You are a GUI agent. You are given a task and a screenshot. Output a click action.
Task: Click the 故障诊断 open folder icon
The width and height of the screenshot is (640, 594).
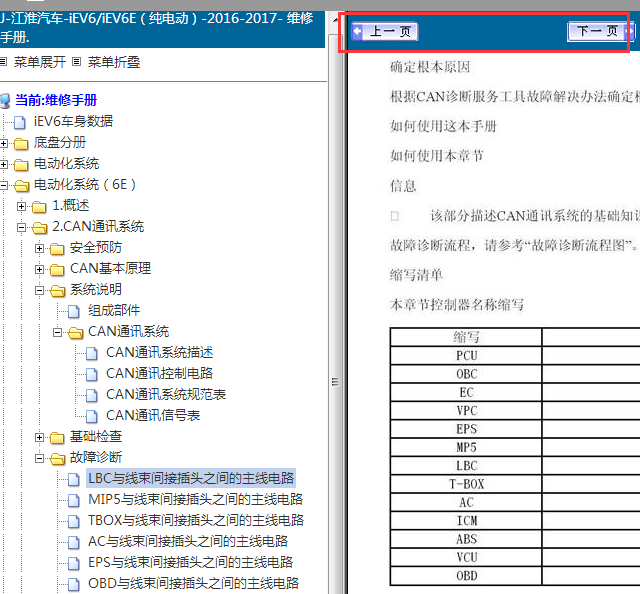[58, 459]
